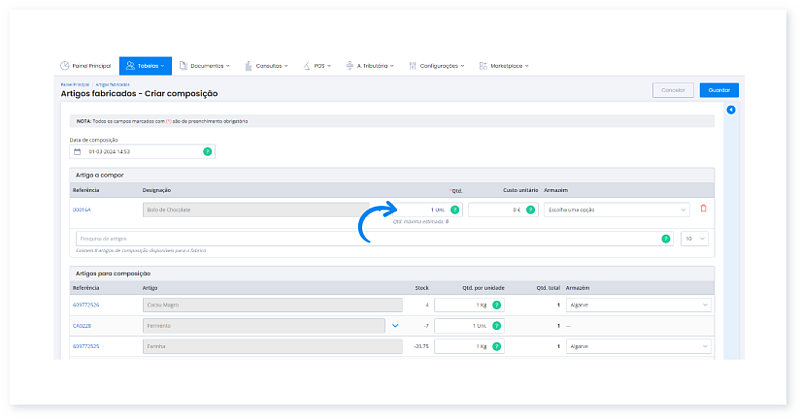Expand the Fermento row chevron
Screen dimensions: 800x419
[395, 325]
